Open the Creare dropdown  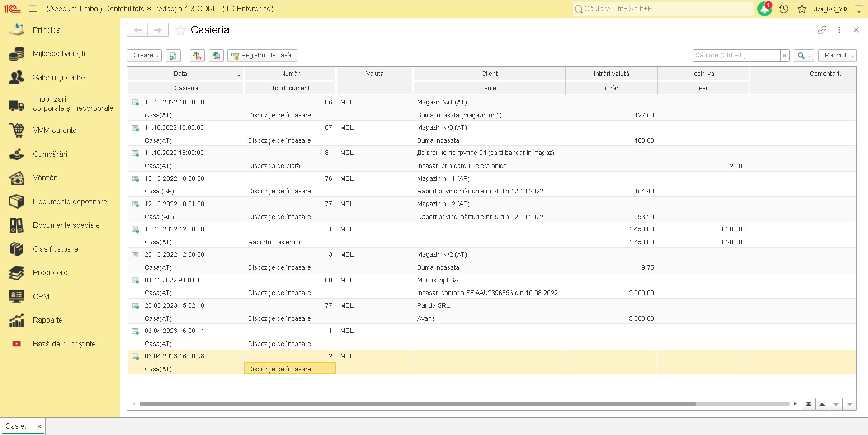(x=145, y=56)
